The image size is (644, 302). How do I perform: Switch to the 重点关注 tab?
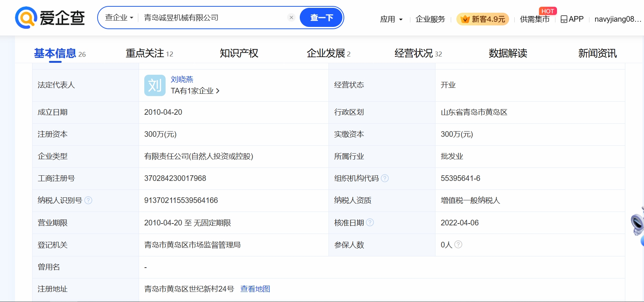[149, 53]
